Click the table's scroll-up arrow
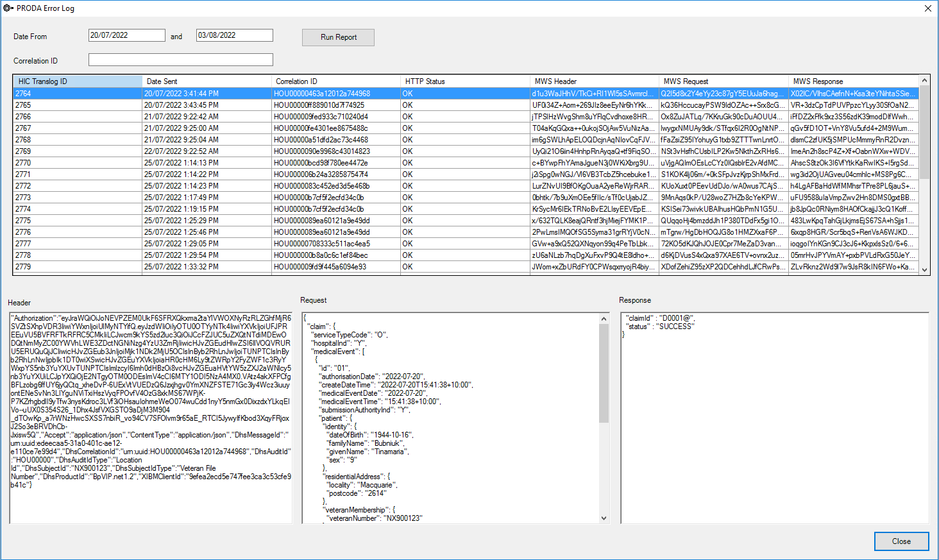The width and height of the screenshot is (939, 560). click(924, 81)
